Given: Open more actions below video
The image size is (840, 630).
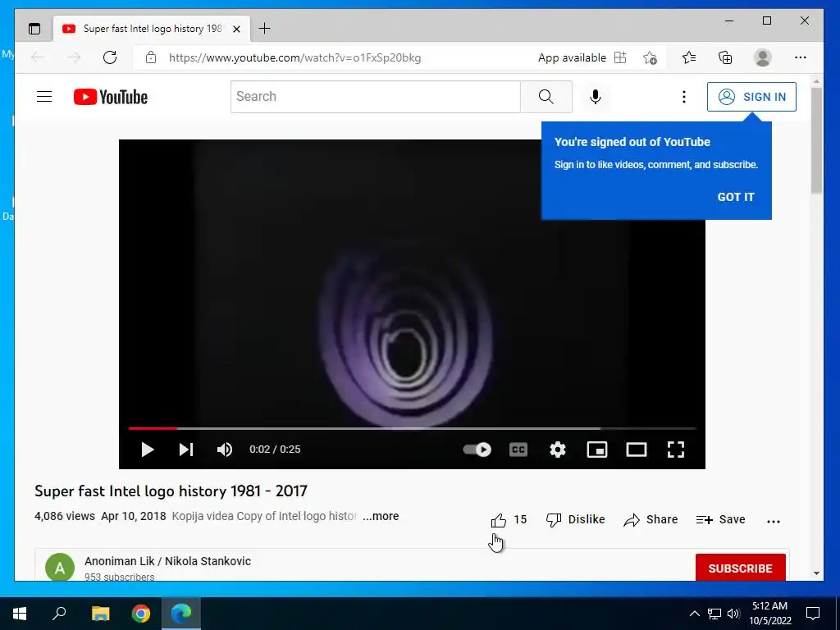Looking at the screenshot, I should pyautogui.click(x=774, y=521).
